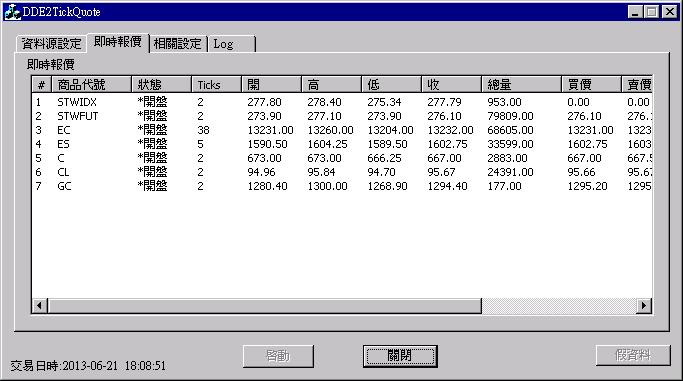The height and width of the screenshot is (381, 683).
Task: Click the 關閉 button
Action: (400, 356)
